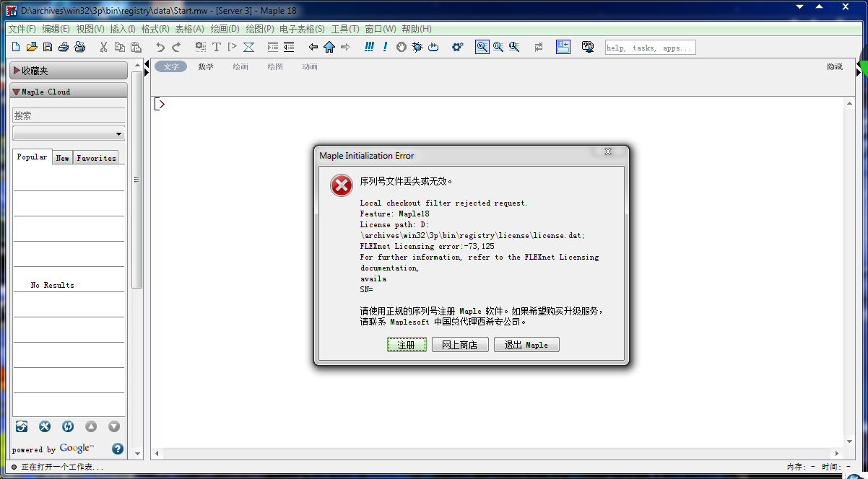Click the home page icon
Viewport: 868px width, 479px height.
pos(329,48)
